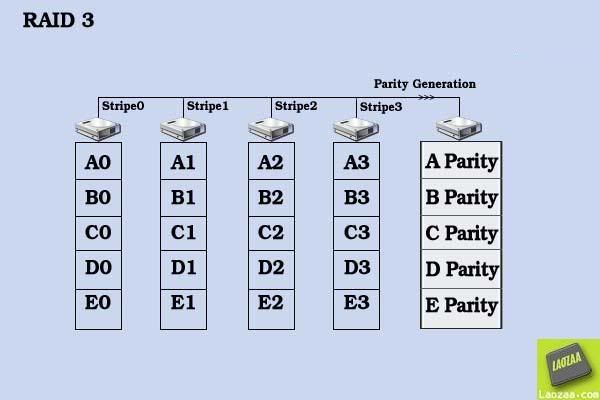Image resolution: width=600 pixels, height=400 pixels.
Task: Click the Stripe1 disk drive icon
Action: coord(183,129)
